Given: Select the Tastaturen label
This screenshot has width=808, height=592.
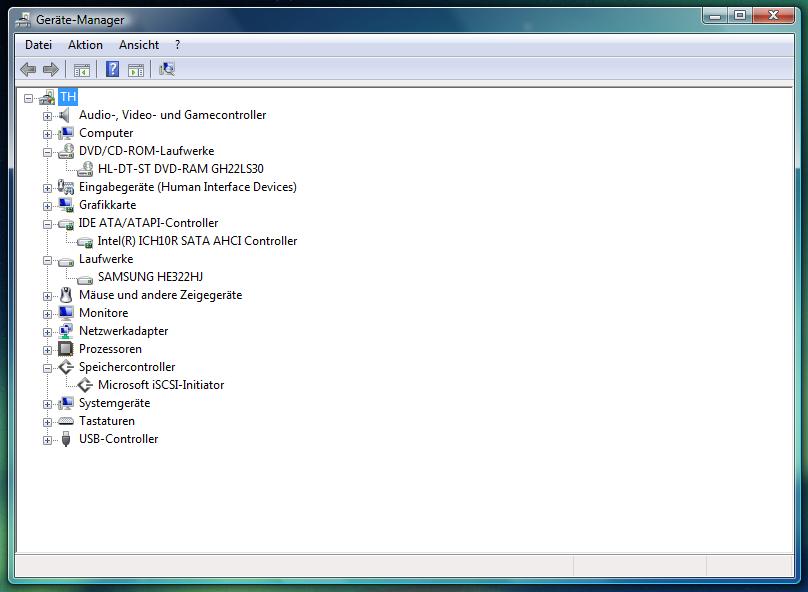Looking at the screenshot, I should [106, 421].
